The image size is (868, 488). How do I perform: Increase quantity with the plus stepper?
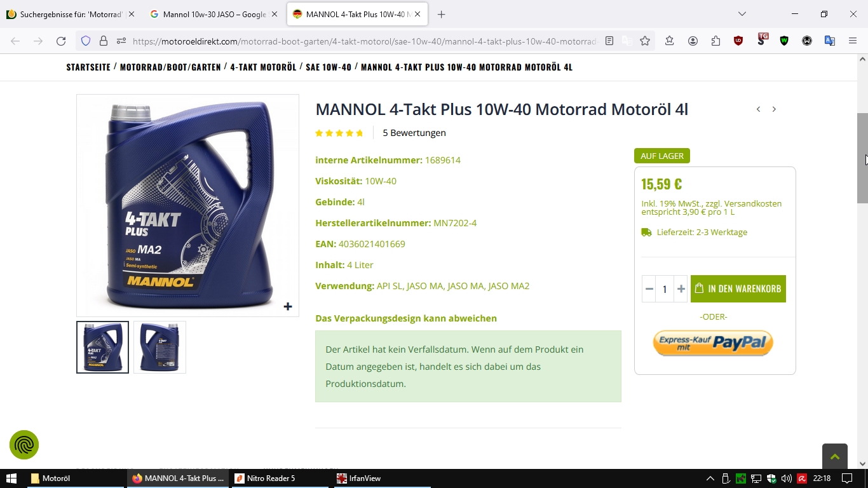tap(681, 289)
